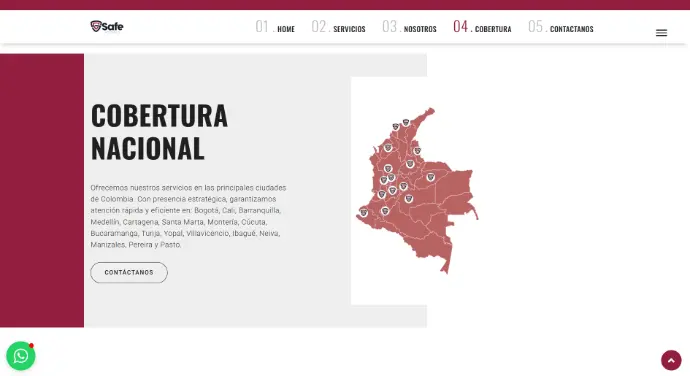
Task: Open the WhatsApp chat bubble
Action: pos(21,356)
